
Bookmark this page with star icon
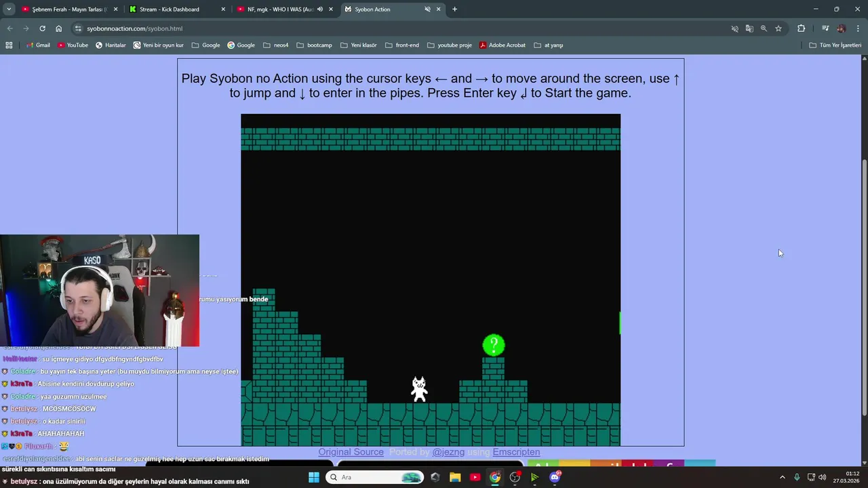pos(778,28)
